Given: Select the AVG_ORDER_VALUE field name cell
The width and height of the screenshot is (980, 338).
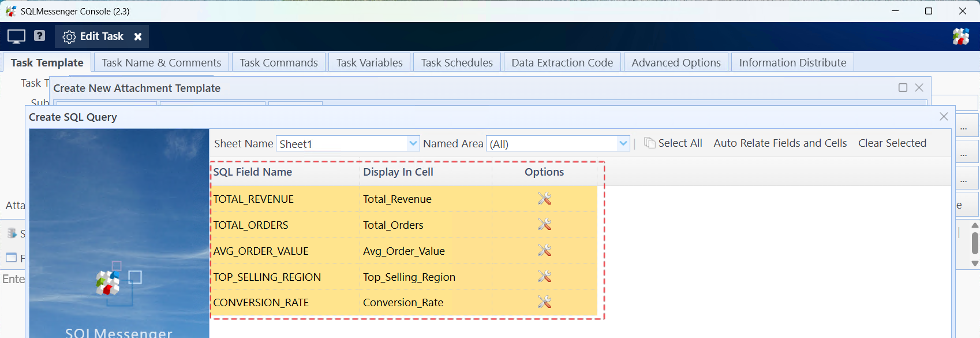Looking at the screenshot, I should [285, 251].
